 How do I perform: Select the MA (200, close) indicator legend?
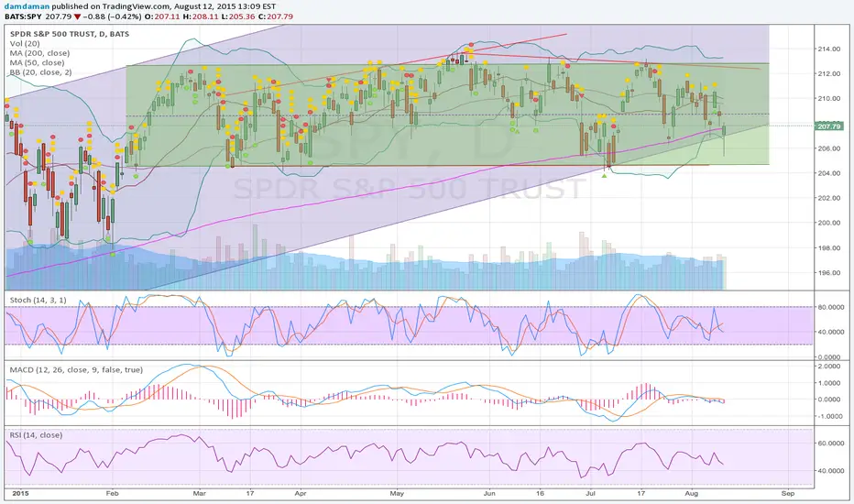(39, 53)
